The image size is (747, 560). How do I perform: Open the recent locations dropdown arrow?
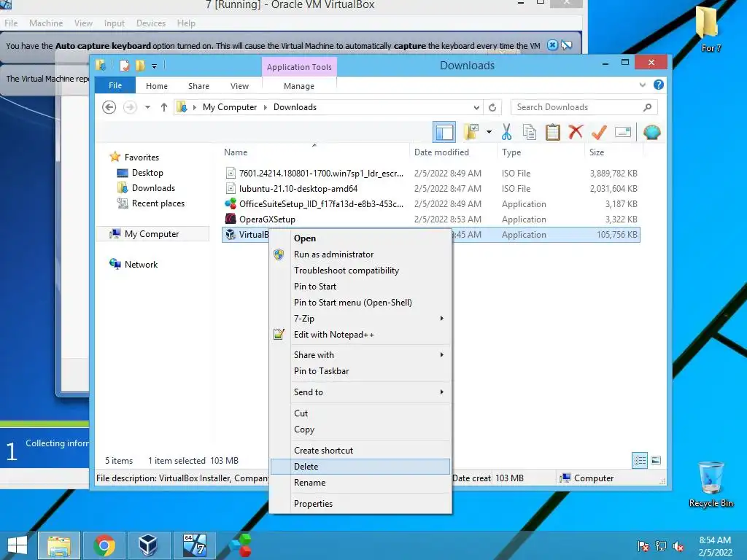(147, 107)
